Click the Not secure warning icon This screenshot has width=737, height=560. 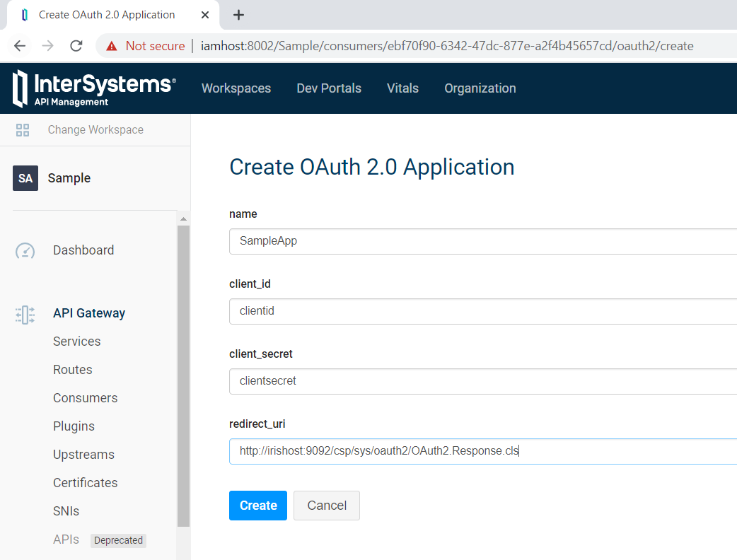[112, 46]
